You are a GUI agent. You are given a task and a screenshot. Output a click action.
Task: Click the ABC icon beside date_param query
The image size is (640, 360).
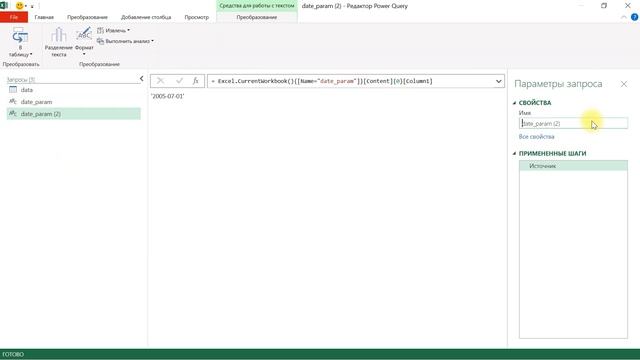13,102
